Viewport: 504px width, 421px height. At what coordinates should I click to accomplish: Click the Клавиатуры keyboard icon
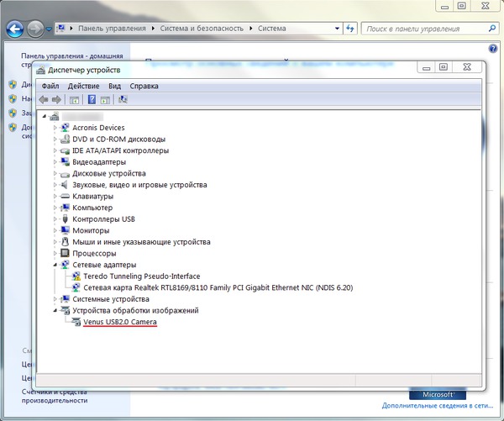(x=65, y=196)
